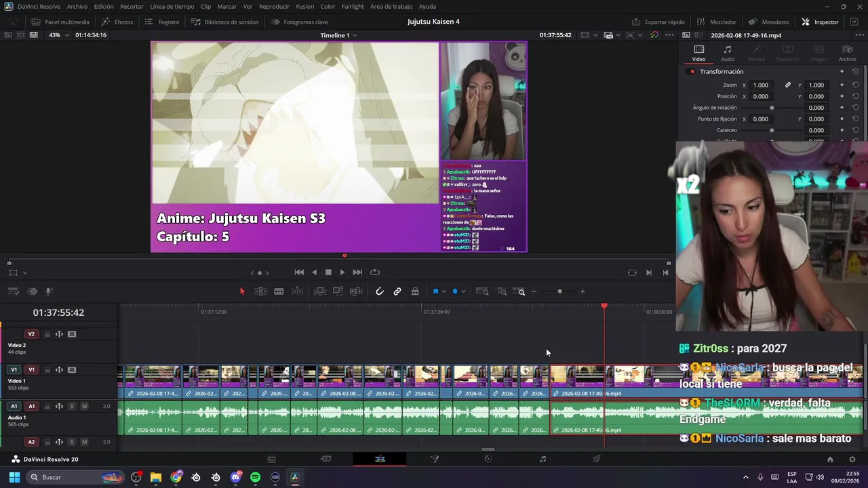Select the arrow Selection mode tool
Viewport: 868px width, 488px height.
point(242,291)
